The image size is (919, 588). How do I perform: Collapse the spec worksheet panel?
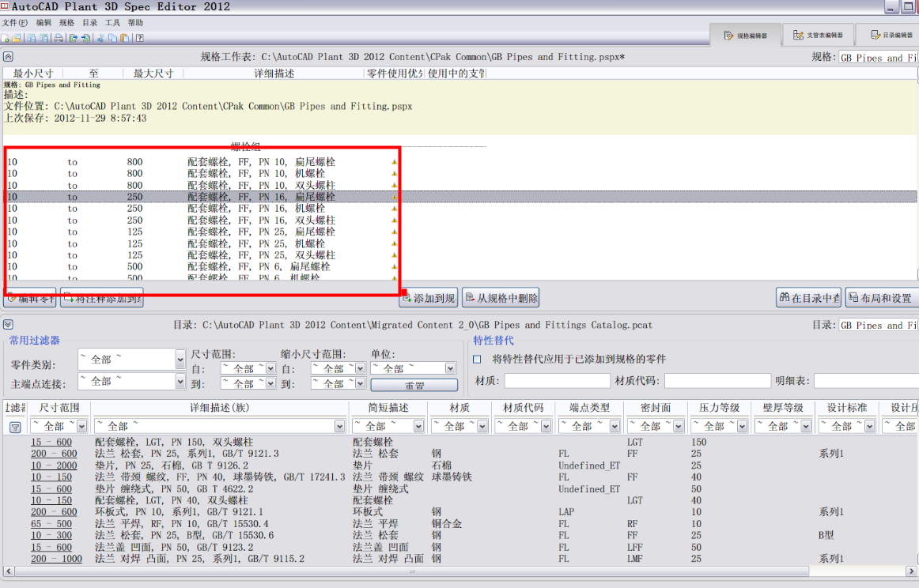(x=8, y=57)
